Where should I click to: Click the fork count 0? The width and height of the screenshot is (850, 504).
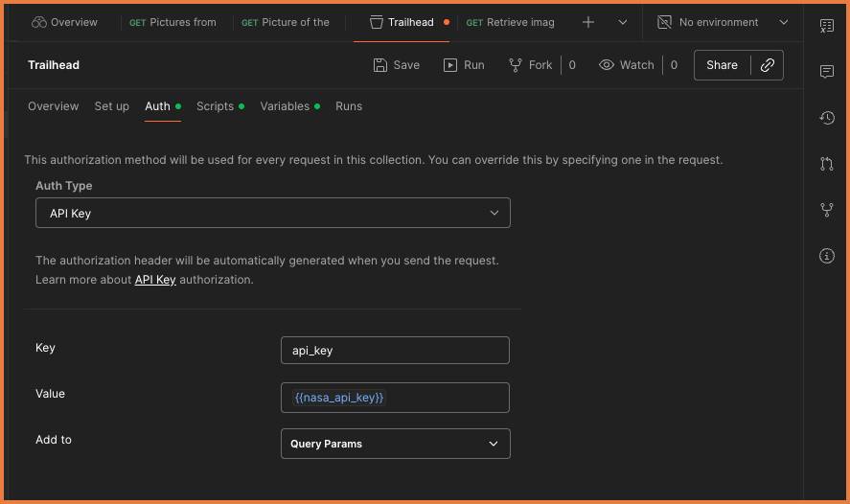[572, 65]
